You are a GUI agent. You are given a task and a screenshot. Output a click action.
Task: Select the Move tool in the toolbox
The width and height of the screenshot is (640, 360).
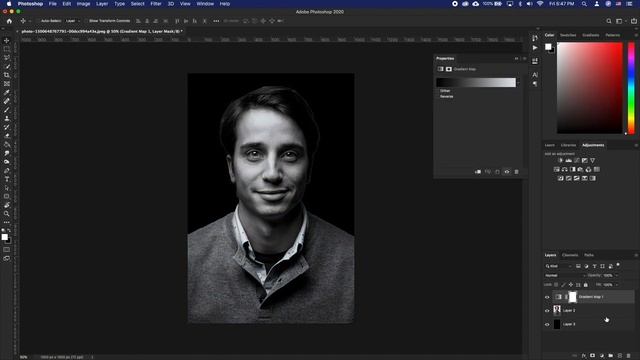click(7, 40)
